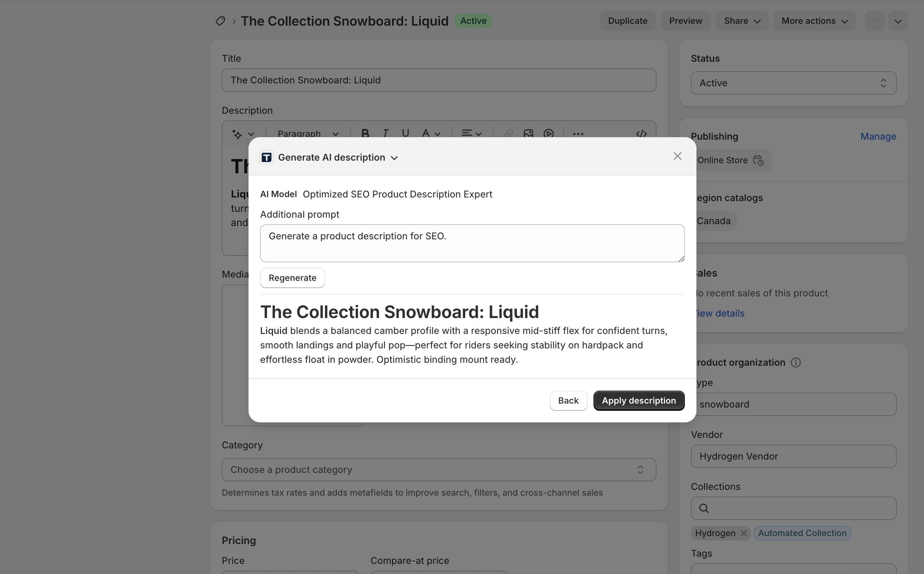The image size is (924, 574).
Task: Go to previous product arrow
Action: coord(875,21)
